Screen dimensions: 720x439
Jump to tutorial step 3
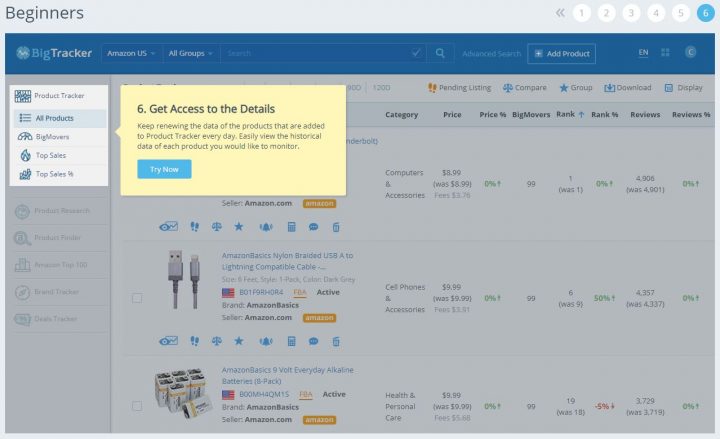click(x=631, y=13)
